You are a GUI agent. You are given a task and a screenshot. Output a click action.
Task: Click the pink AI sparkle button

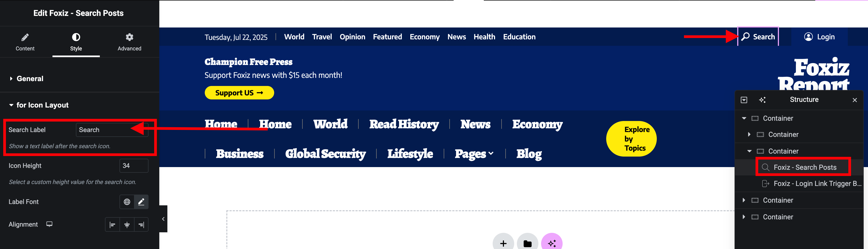[552, 243]
